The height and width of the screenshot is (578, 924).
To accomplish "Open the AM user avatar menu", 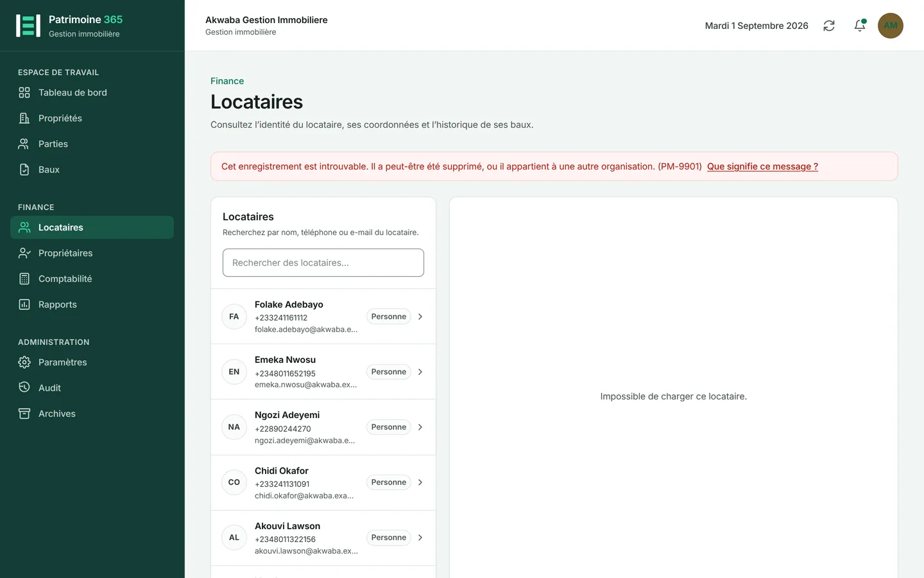I will [891, 26].
